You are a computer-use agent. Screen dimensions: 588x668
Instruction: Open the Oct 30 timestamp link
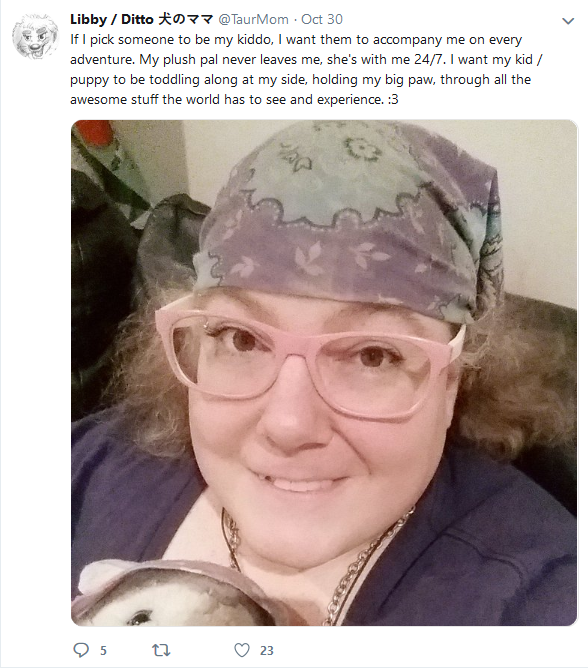click(x=322, y=19)
